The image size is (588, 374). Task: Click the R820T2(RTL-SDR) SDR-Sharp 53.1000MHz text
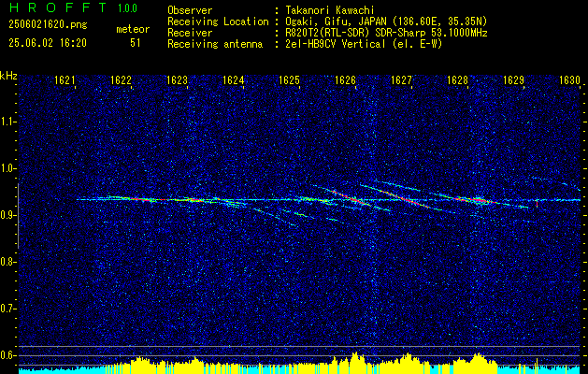pos(387,33)
